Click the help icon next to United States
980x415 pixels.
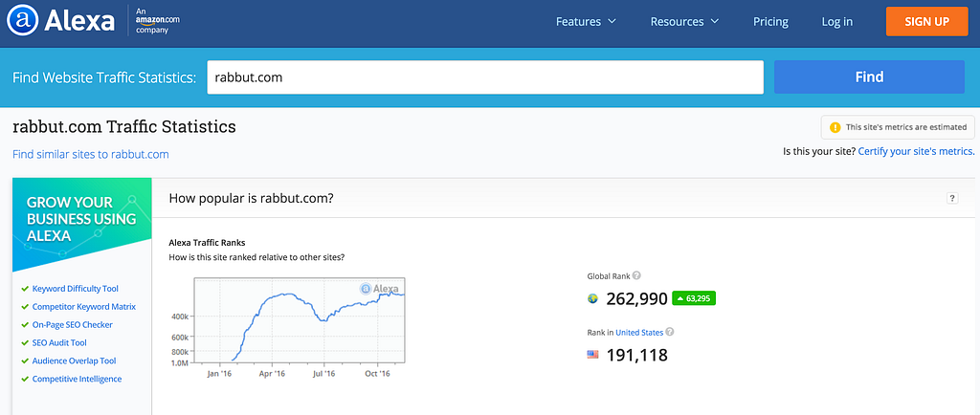(670, 332)
